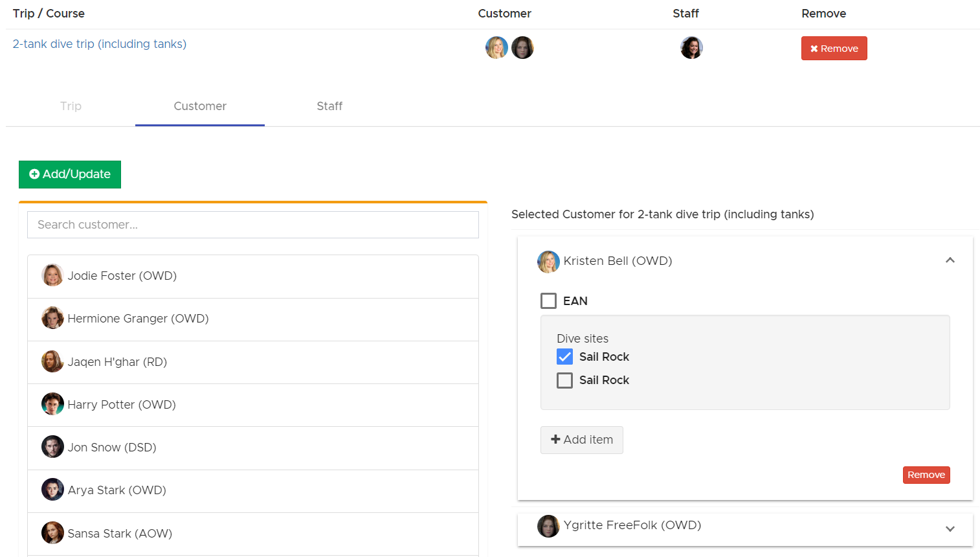Uncheck the first Sail Rock dive site
980x557 pixels.
coord(564,357)
